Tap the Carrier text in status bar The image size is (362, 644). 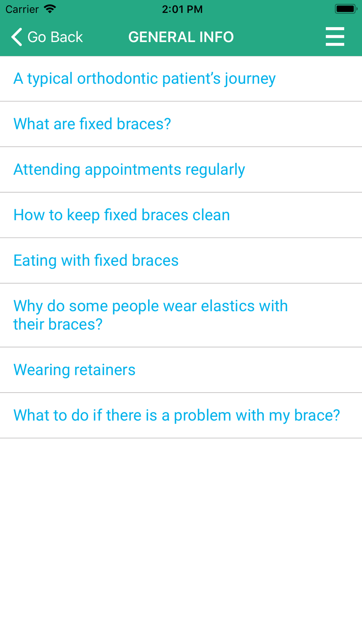(22, 9)
